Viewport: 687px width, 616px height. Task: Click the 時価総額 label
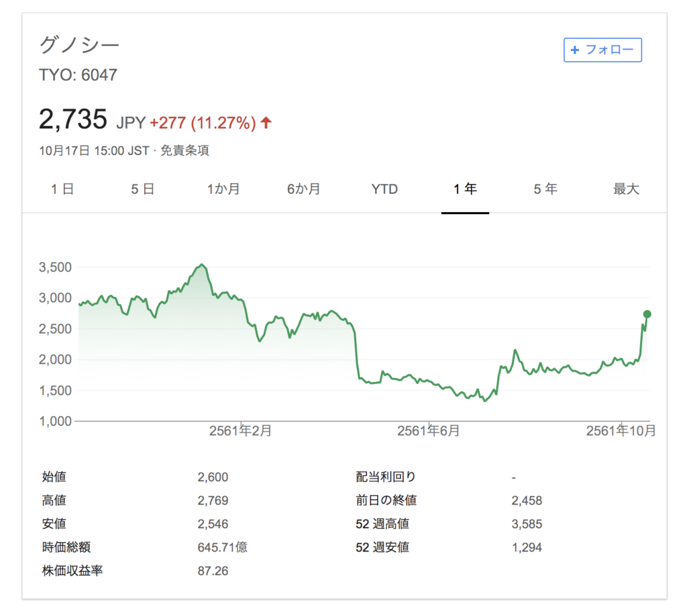click(x=66, y=547)
